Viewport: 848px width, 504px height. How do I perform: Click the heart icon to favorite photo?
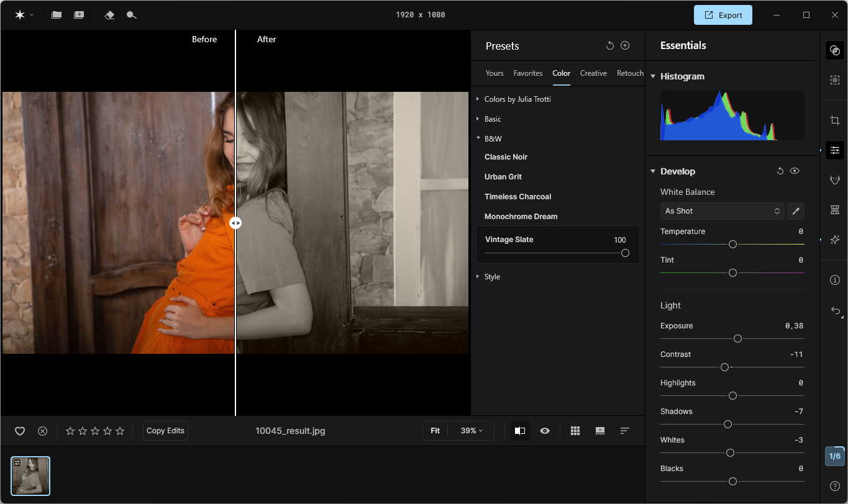(x=20, y=431)
